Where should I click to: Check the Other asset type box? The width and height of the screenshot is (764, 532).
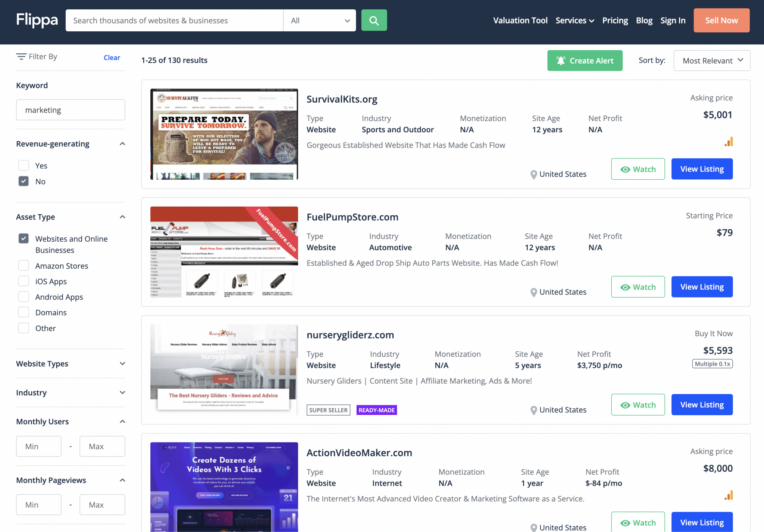(x=24, y=328)
